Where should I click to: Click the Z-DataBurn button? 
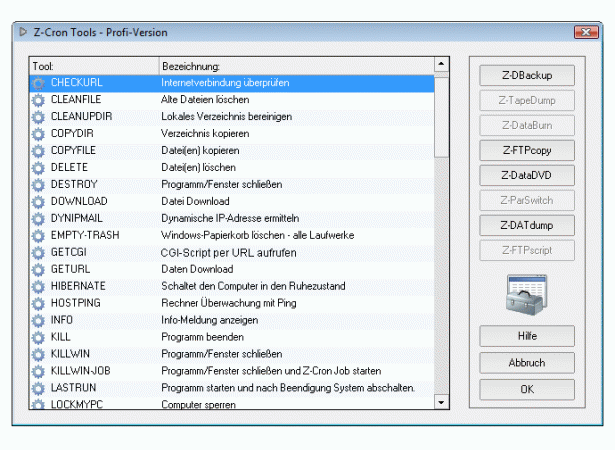527,126
